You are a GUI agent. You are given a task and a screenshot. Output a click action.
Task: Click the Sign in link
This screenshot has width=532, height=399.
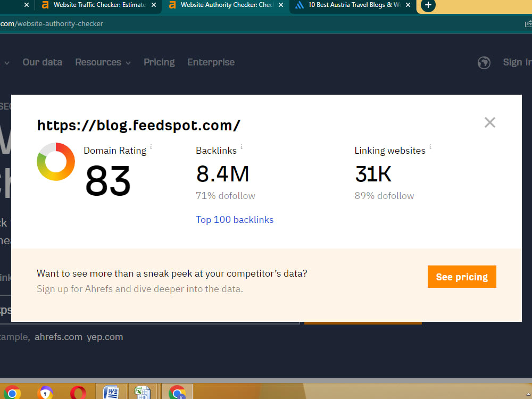click(518, 62)
